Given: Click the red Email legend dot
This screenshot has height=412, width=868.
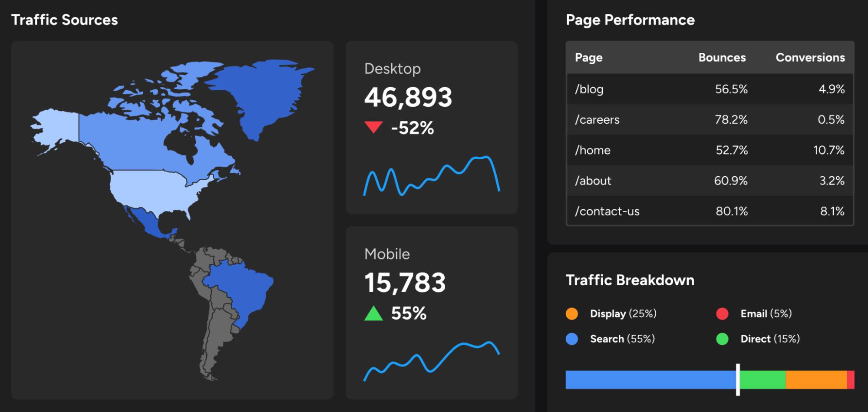Looking at the screenshot, I should 722,313.
